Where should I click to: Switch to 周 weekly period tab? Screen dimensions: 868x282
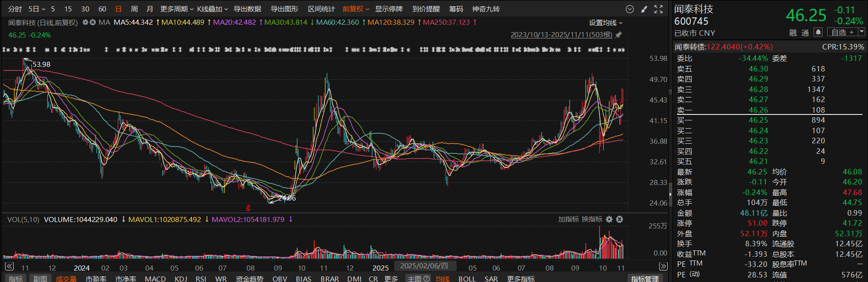pos(134,9)
